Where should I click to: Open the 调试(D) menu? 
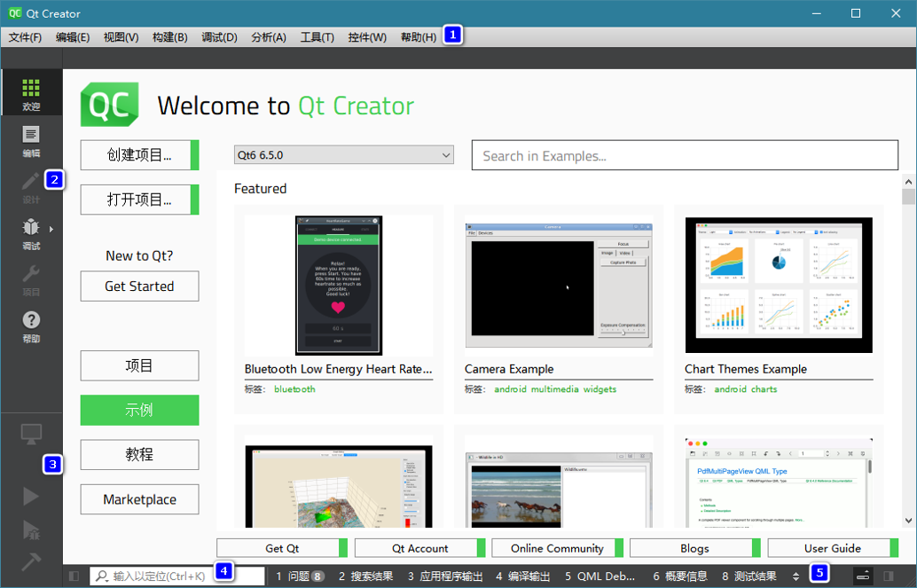pos(219,37)
